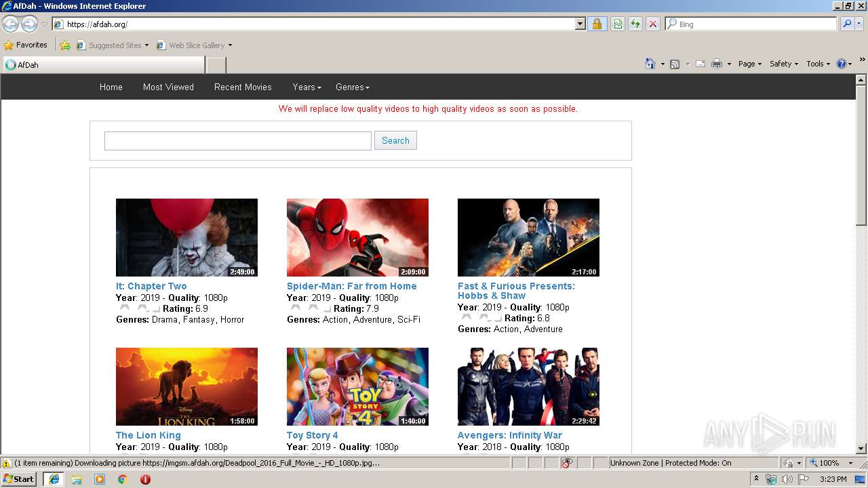Viewport: 868px width, 488px height.
Task: Click the taskbar clock showing 3:23 PM
Action: 833,479
